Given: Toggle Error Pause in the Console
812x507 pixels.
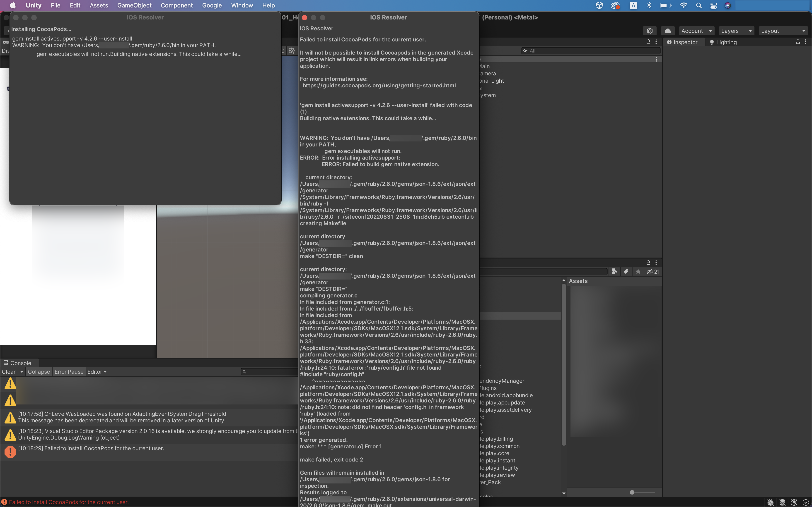Looking at the screenshot, I should point(69,371).
